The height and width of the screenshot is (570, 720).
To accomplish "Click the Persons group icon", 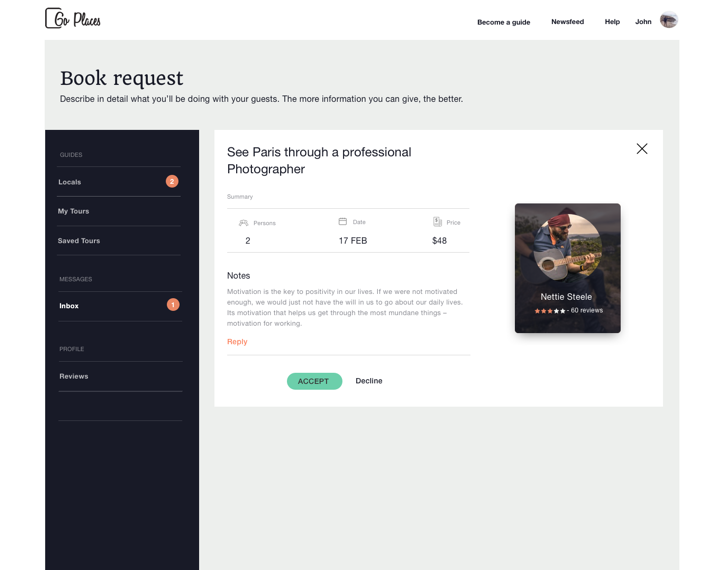I will pyautogui.click(x=243, y=223).
